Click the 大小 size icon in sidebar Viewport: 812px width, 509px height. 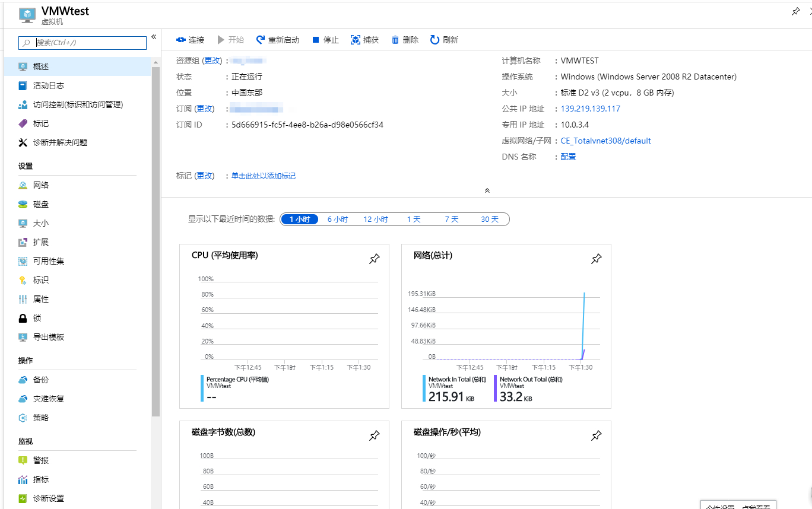point(23,223)
